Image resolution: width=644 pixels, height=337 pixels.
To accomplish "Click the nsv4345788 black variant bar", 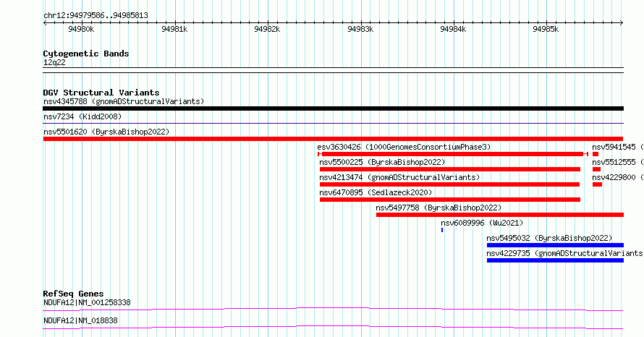I will pos(333,108).
